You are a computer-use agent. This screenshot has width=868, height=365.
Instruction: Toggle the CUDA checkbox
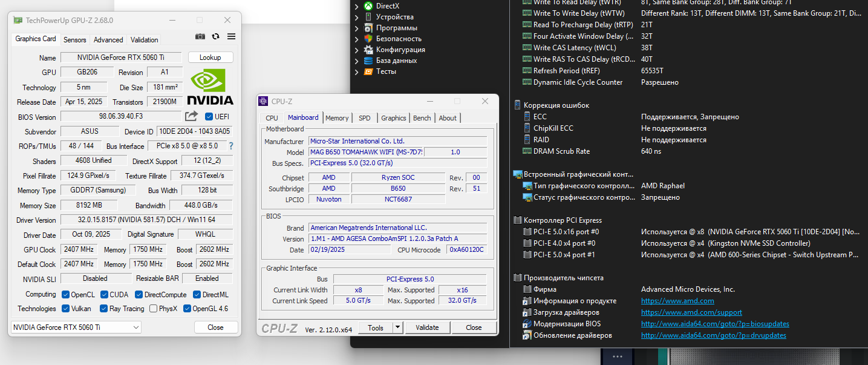[103, 295]
